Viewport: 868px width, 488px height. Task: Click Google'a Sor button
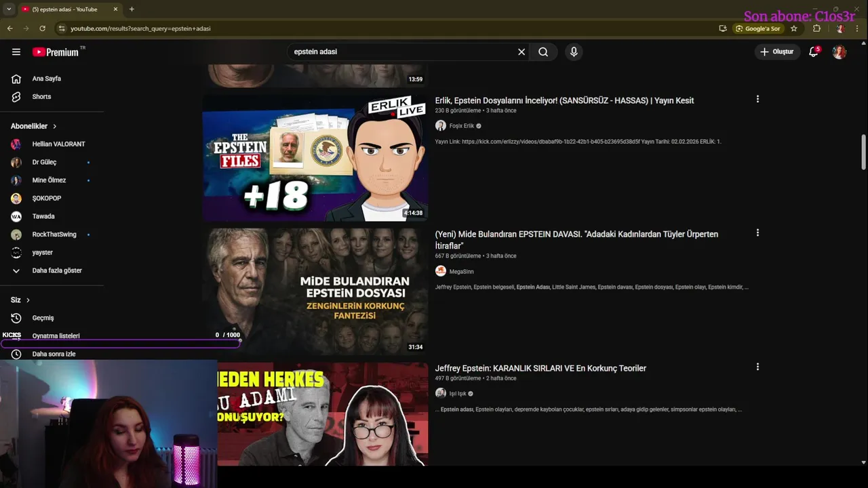(x=757, y=28)
